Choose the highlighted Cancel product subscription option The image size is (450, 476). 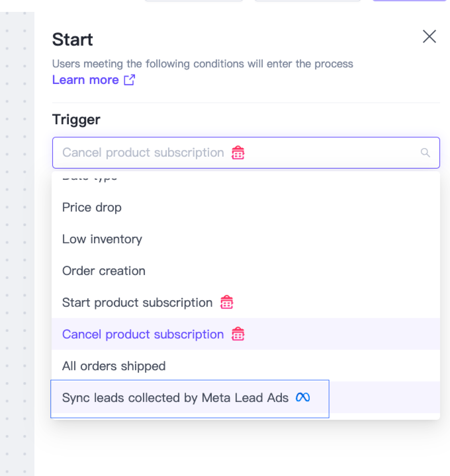143,334
